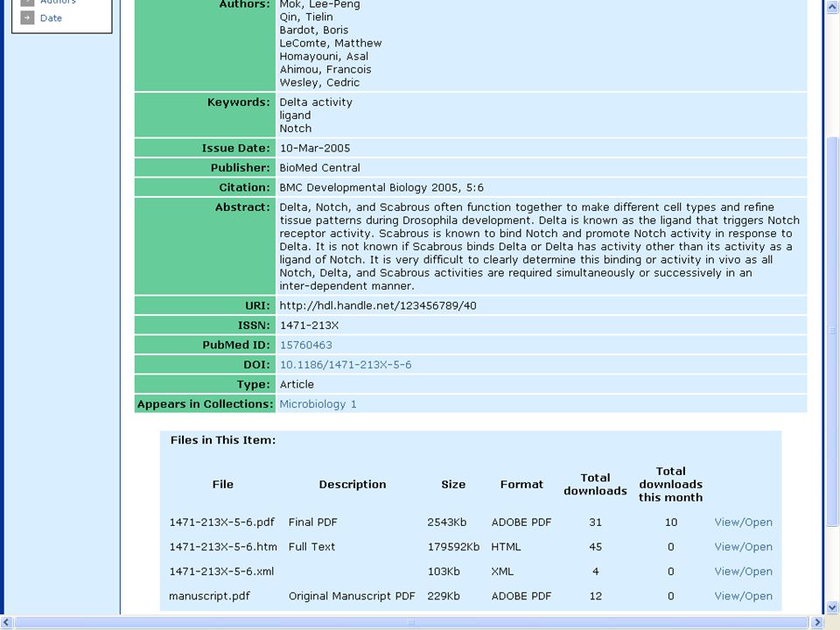Click the Files in This Item heading
Image resolution: width=840 pixels, height=630 pixels.
pyautogui.click(x=223, y=440)
